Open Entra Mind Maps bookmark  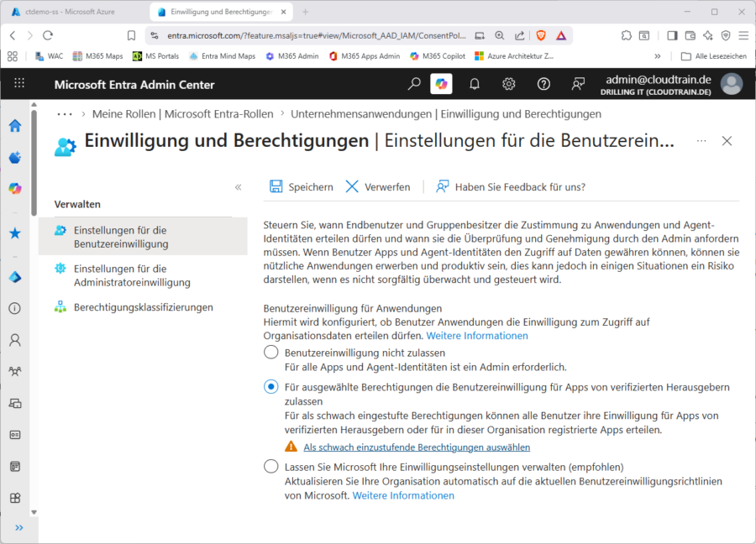click(x=223, y=56)
